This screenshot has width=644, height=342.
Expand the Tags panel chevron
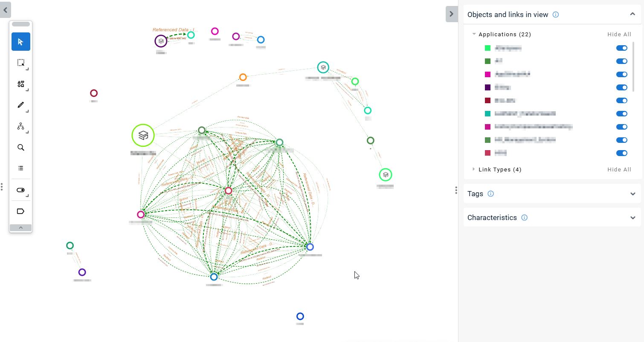pos(632,194)
